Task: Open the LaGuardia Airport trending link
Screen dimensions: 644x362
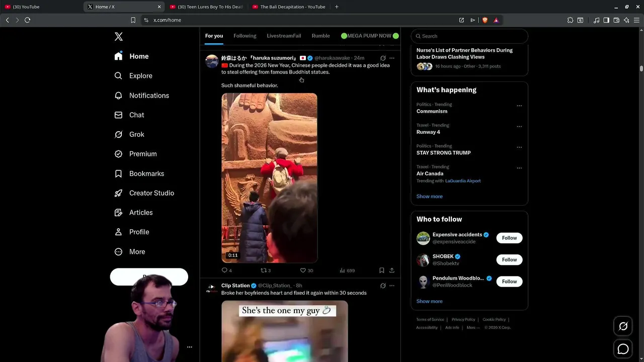Action: [x=463, y=181]
